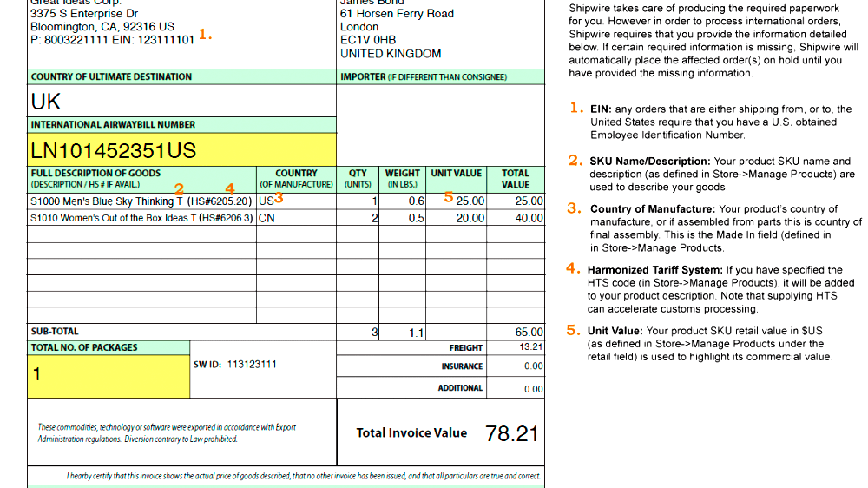Screen dimensions: 868x488
Task: Click the consignee postcode EC1V 0HB
Action: pyautogui.click(x=368, y=40)
